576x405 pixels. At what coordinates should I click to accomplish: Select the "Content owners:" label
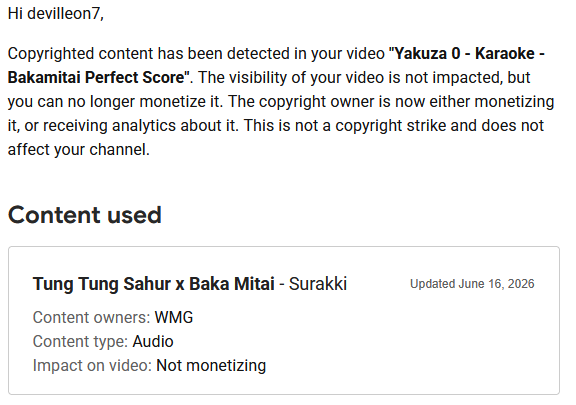[x=91, y=318]
